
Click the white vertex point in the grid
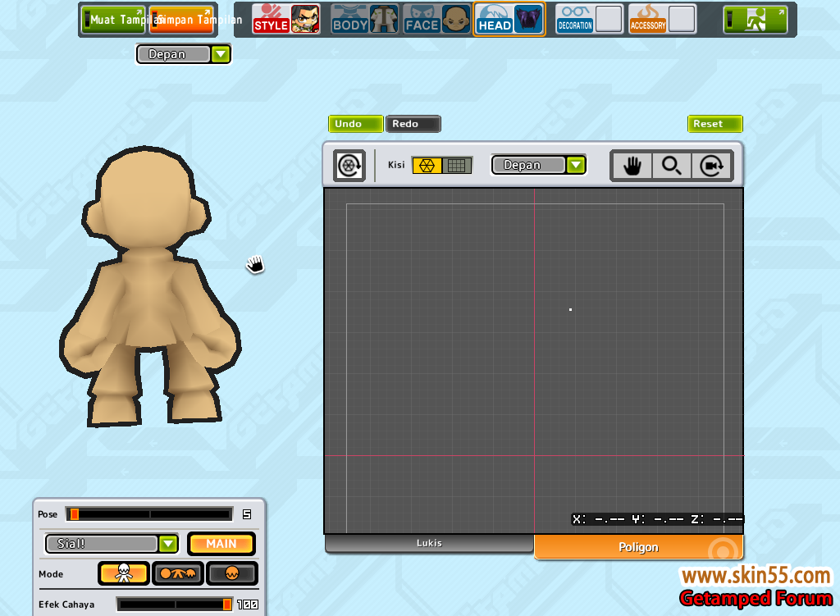click(571, 309)
